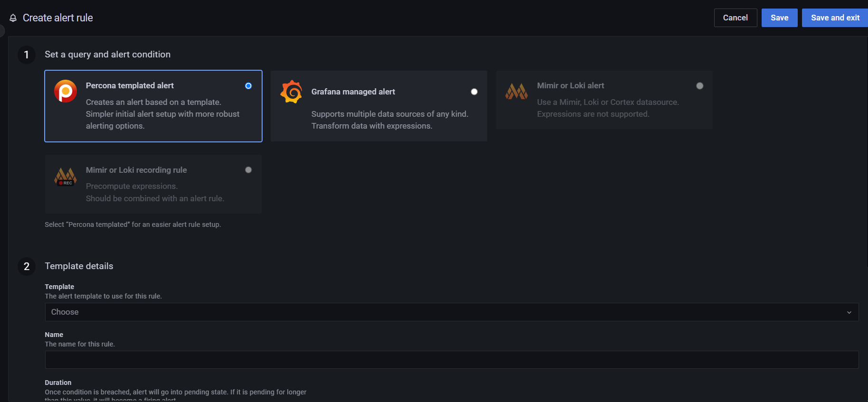Screen dimensions: 868x402
Task: Click the Percona logo icon
Action: click(x=66, y=91)
